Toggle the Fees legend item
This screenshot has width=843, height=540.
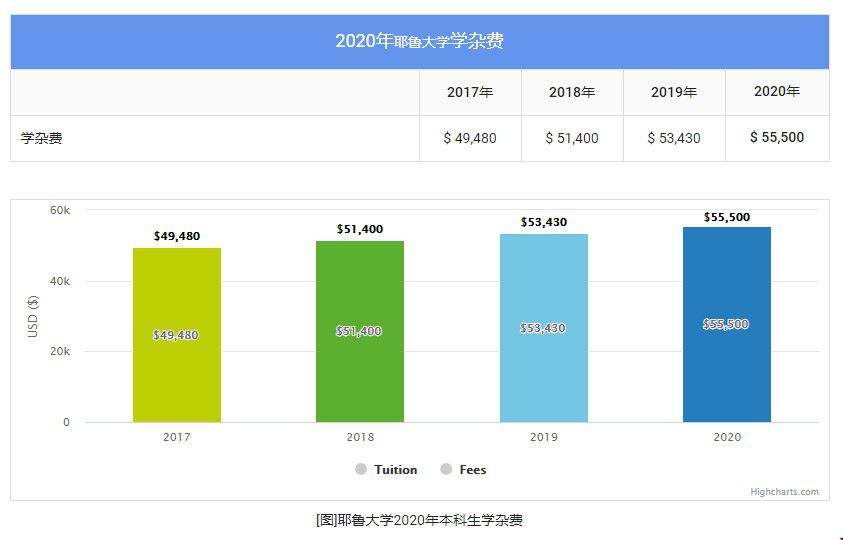pyautogui.click(x=463, y=470)
